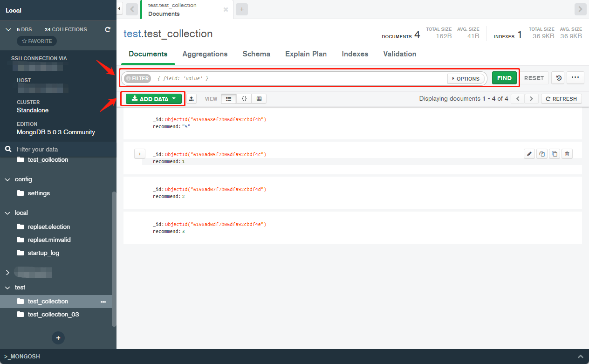Click the Local connection title
The width and height of the screenshot is (589, 364).
tap(14, 10)
